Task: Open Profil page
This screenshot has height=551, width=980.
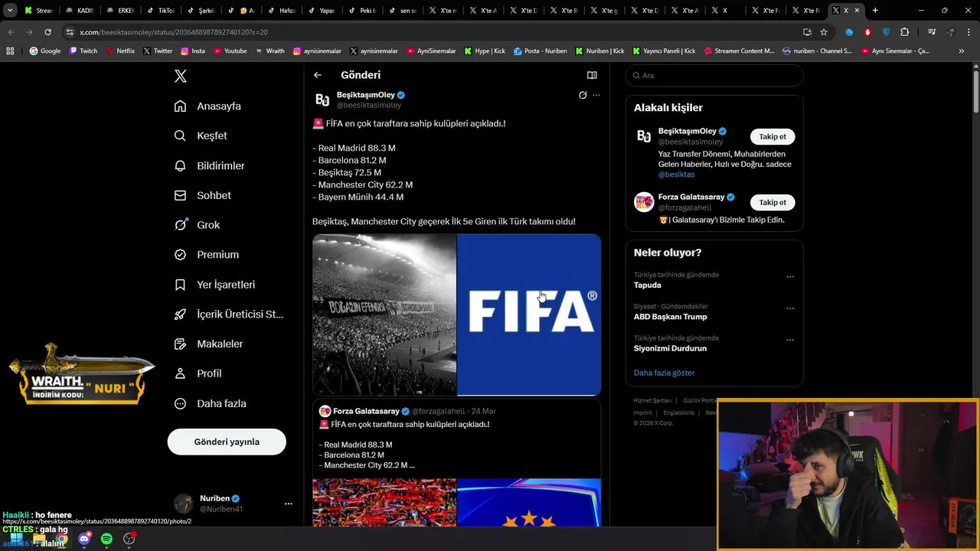Action: (x=198, y=373)
